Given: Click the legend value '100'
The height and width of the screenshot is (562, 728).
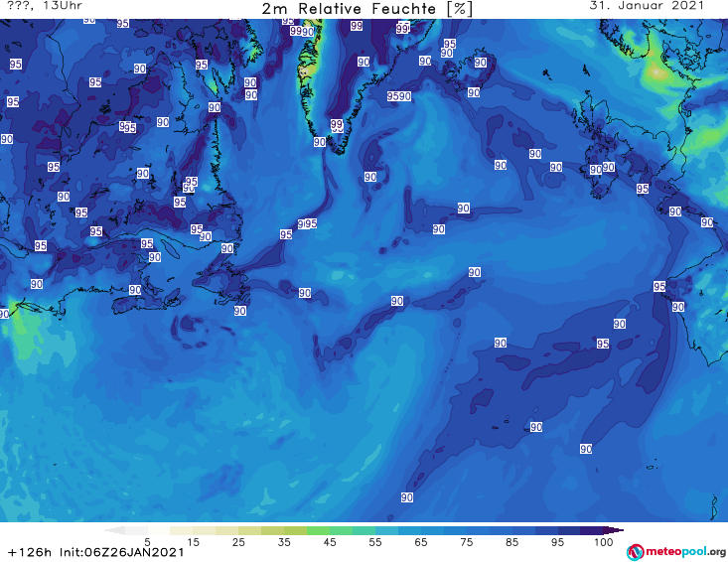Looking at the screenshot, I should 604,542.
